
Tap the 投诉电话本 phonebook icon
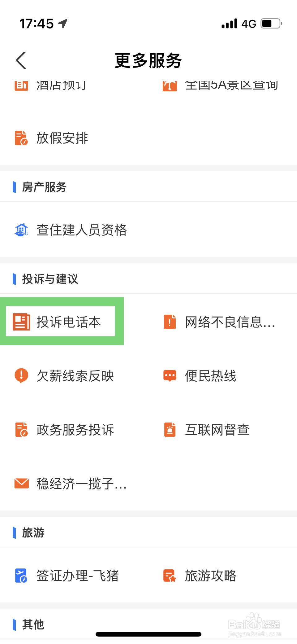(21, 322)
